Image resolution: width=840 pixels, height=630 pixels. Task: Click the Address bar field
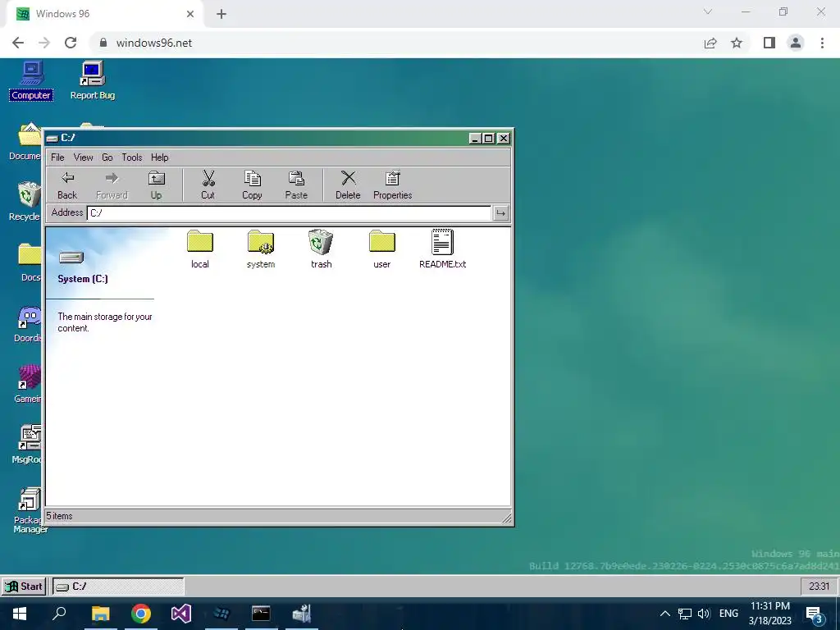click(289, 212)
